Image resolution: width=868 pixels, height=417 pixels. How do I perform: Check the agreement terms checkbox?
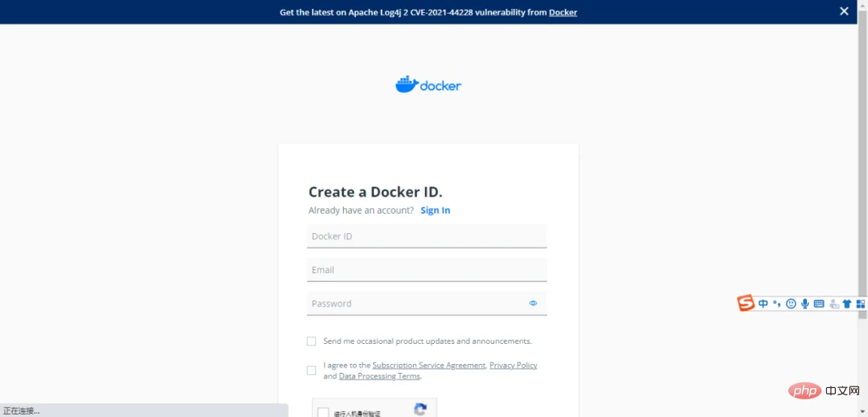[311, 370]
